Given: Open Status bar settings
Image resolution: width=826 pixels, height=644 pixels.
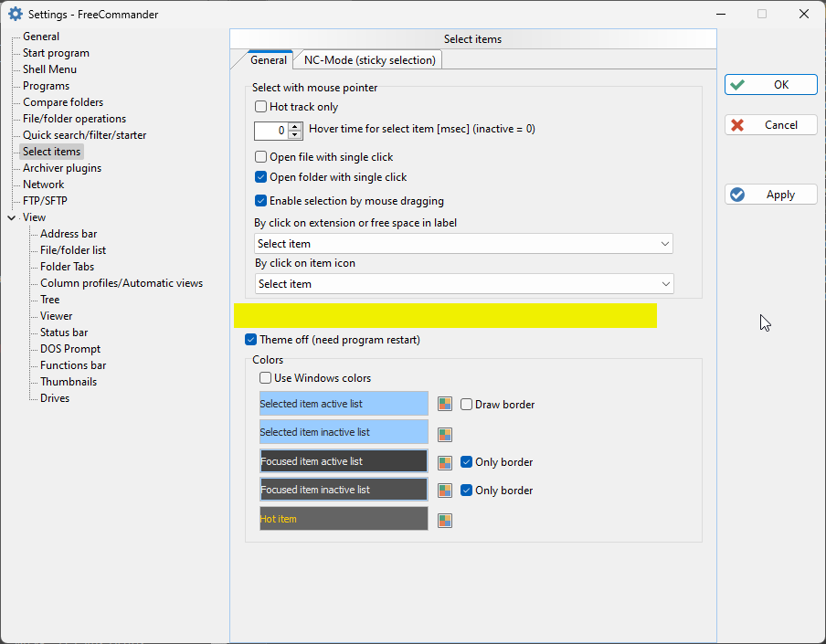Looking at the screenshot, I should [64, 333].
